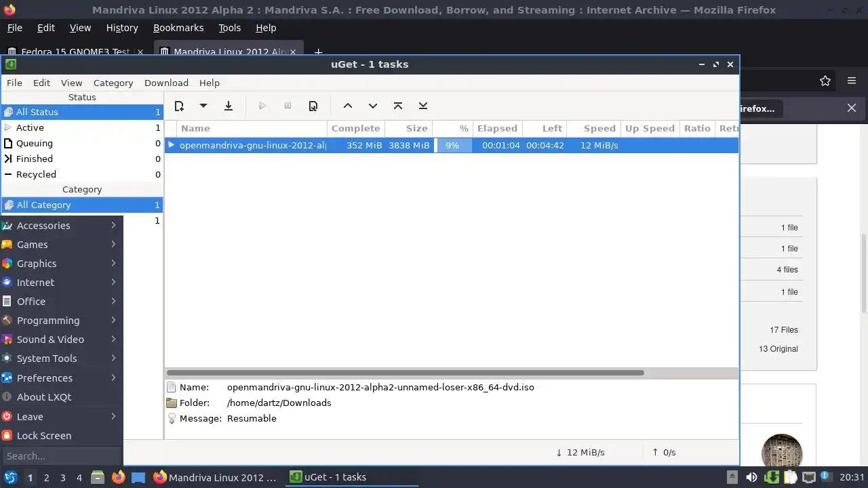The image size is (868, 488).
Task: Expand Office submenu in LXQt menu
Action: tap(62, 302)
